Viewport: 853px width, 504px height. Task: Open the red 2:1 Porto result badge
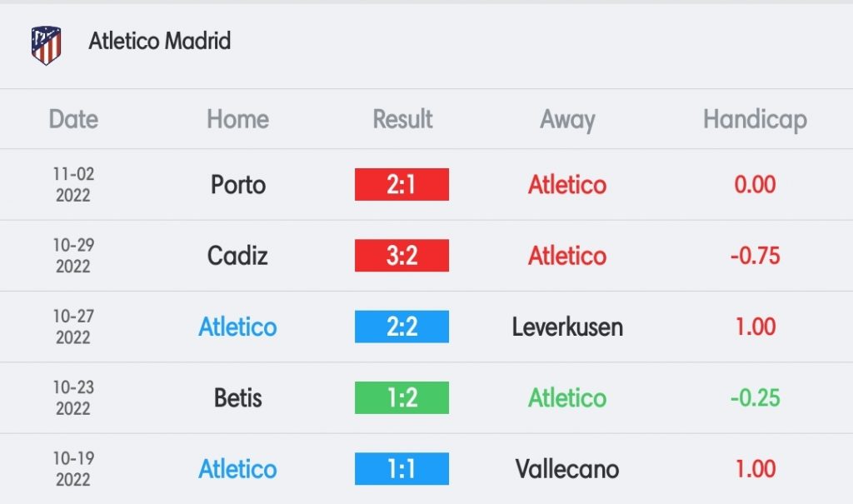(402, 184)
